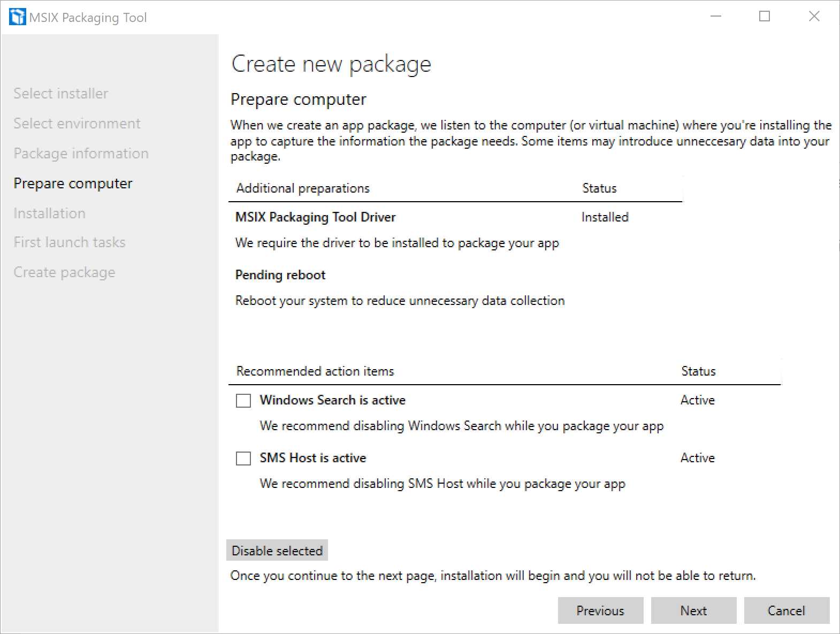Click the Additional preparations column header
Screen dimensions: 840x634
click(303, 188)
